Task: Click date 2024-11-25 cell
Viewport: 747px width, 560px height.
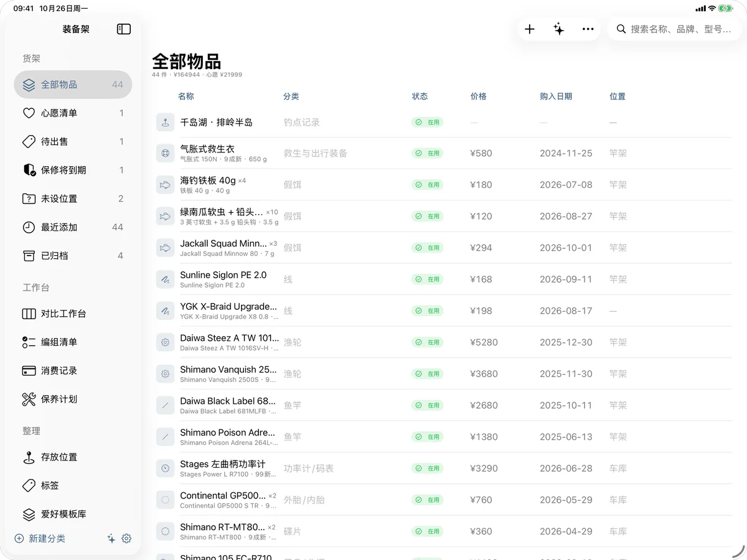Action: pyautogui.click(x=566, y=153)
